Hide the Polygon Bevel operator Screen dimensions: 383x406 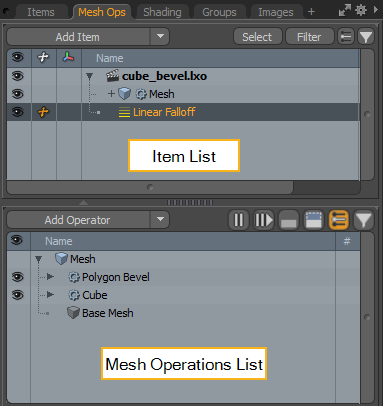click(18, 277)
